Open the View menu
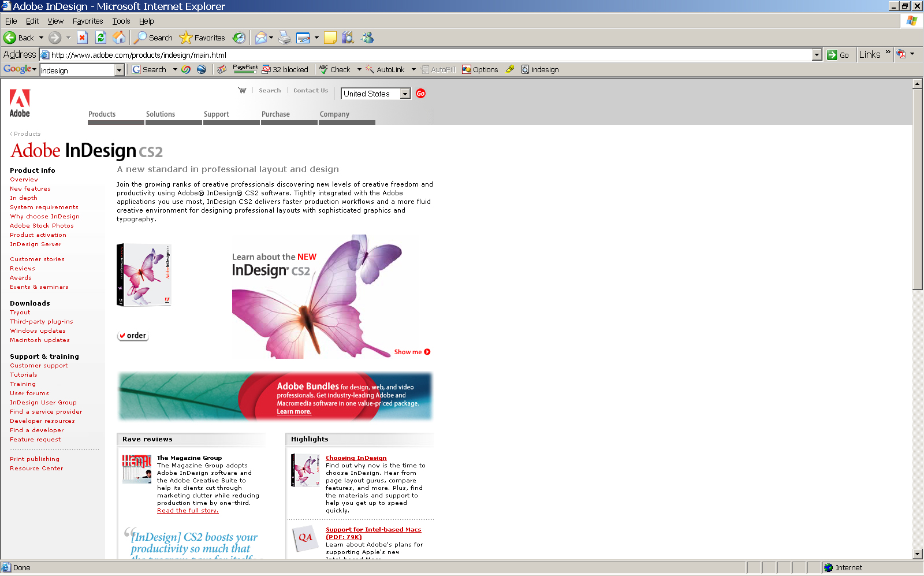Viewport: 924px width, 576px height. [x=55, y=21]
